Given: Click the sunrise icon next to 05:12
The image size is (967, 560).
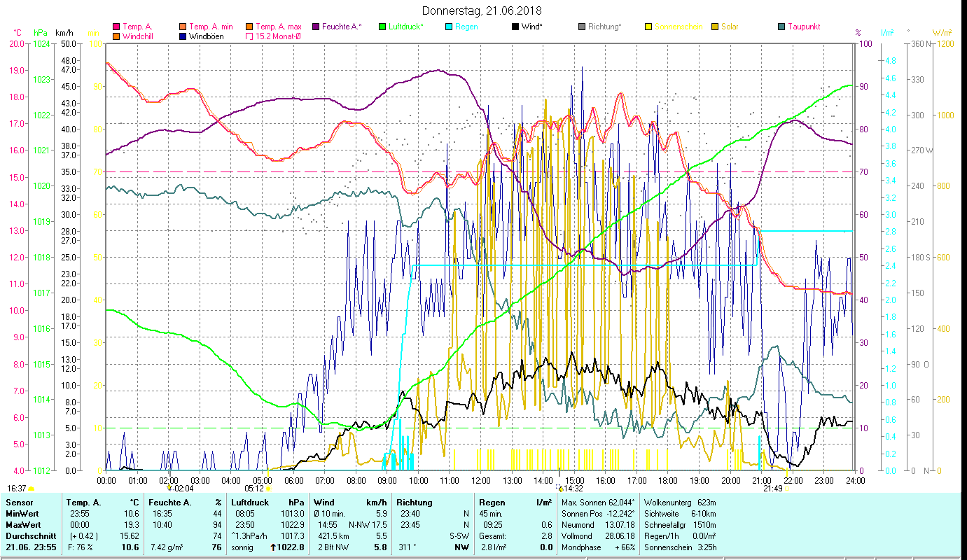Looking at the screenshot, I should click(268, 489).
